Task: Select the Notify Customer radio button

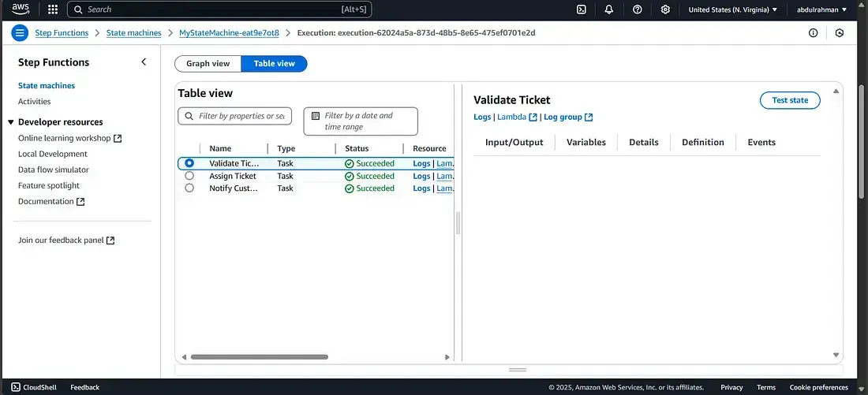Action: tap(190, 188)
